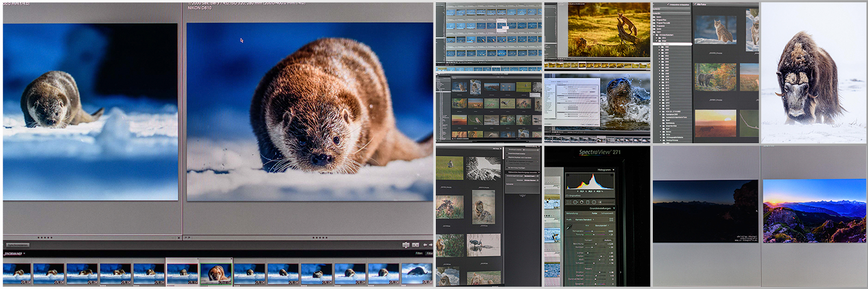Click the swap icon on the right compare pane
Viewport: 868px width, 289px height.
[x=406, y=245]
